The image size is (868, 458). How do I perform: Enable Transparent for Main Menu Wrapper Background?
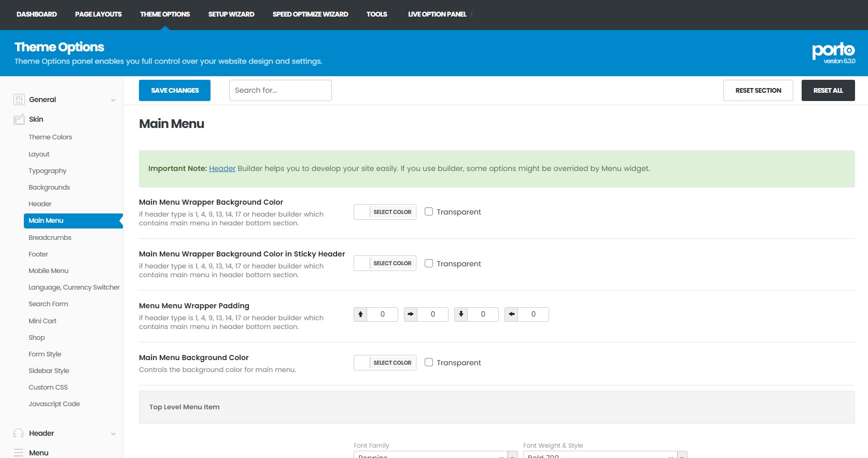pos(429,211)
